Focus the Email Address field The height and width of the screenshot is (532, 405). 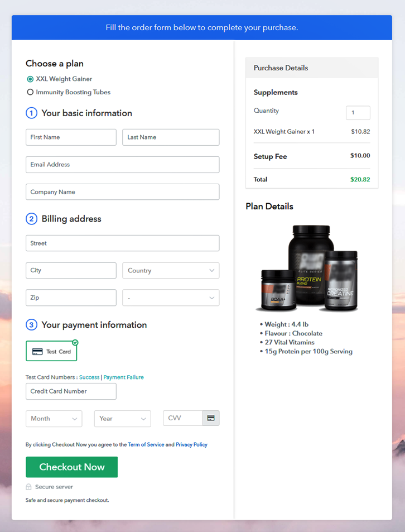[x=122, y=165]
